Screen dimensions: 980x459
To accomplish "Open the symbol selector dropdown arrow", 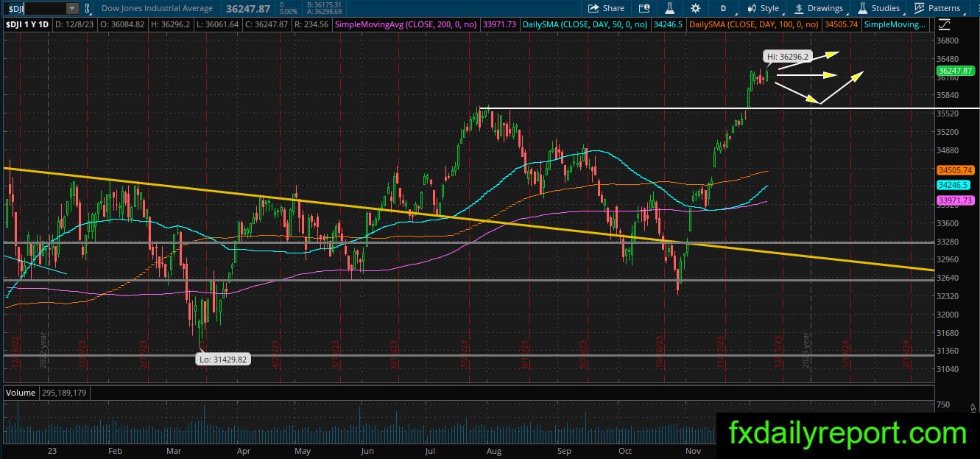I will coord(71,8).
